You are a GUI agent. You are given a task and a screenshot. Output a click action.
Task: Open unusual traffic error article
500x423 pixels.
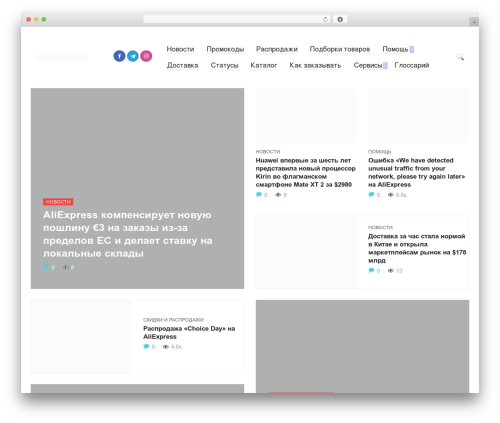(x=417, y=172)
